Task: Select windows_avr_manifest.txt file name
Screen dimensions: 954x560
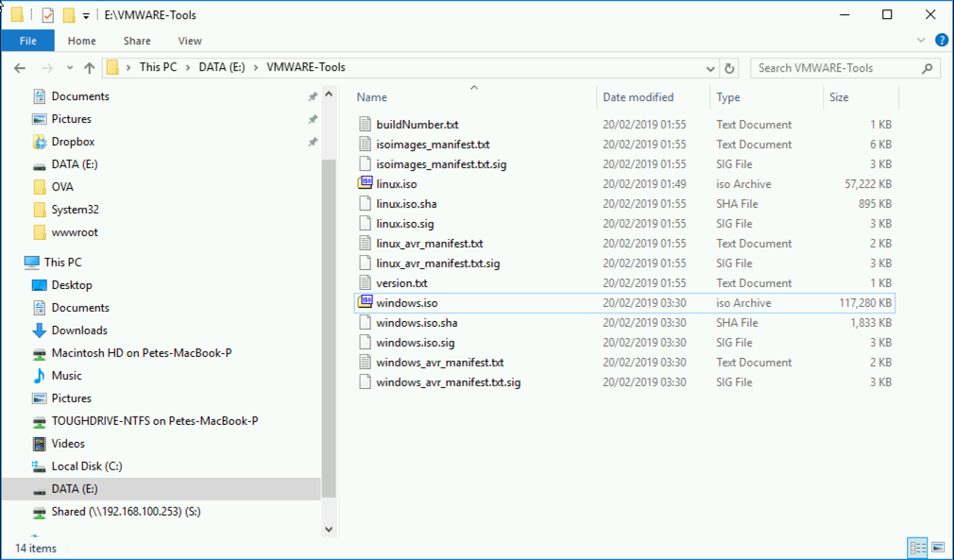Action: 440,363
